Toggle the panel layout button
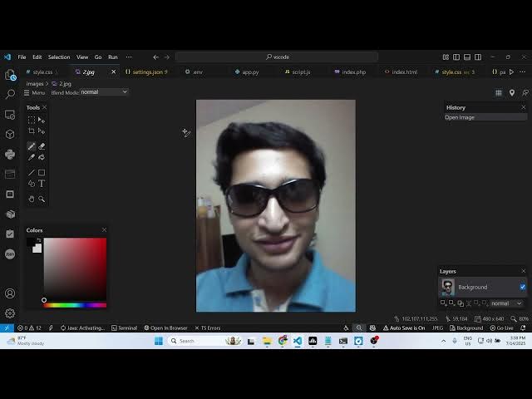Image resolution: width=532 pixels, height=399 pixels. 467,57
